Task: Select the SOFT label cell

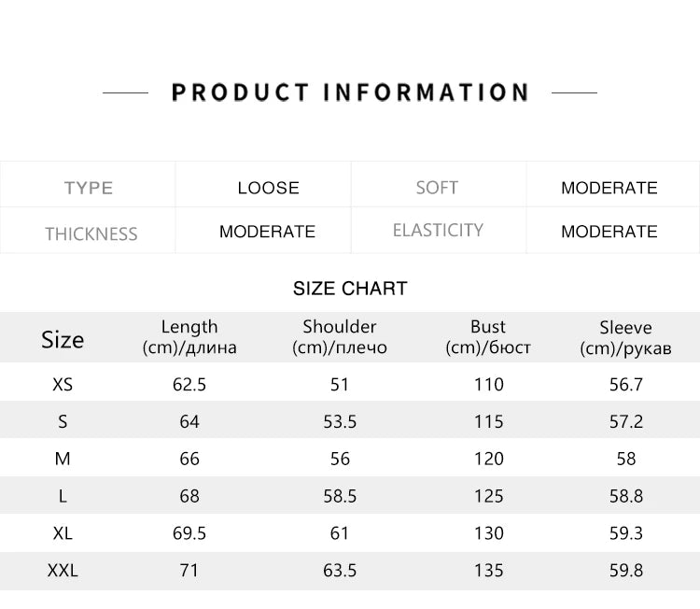Action: click(x=437, y=188)
